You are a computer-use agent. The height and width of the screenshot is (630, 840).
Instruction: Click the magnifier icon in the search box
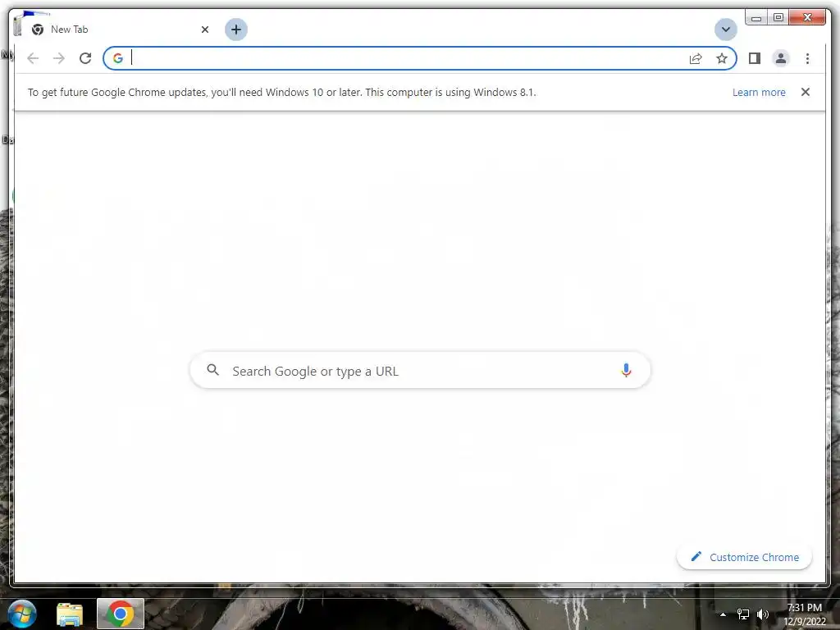pyautogui.click(x=212, y=370)
